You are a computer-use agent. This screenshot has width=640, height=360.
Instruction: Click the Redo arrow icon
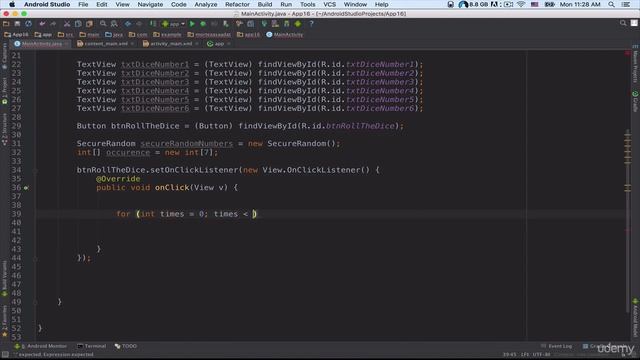pos(53,24)
